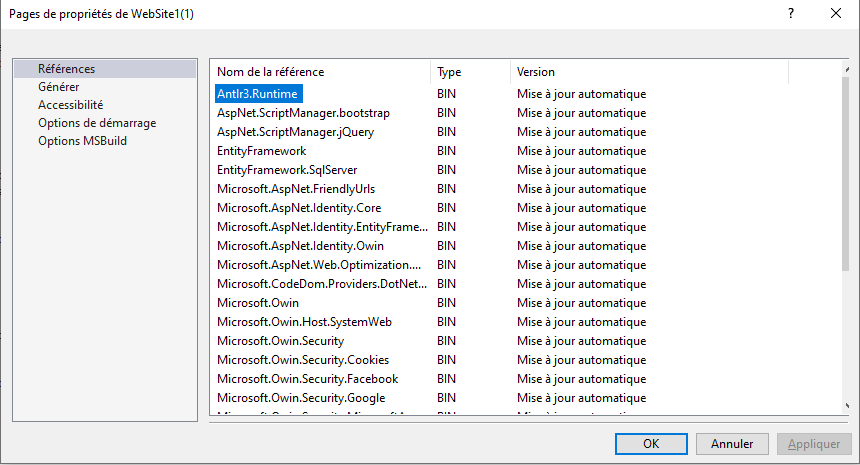Click the Type column header

click(470, 72)
